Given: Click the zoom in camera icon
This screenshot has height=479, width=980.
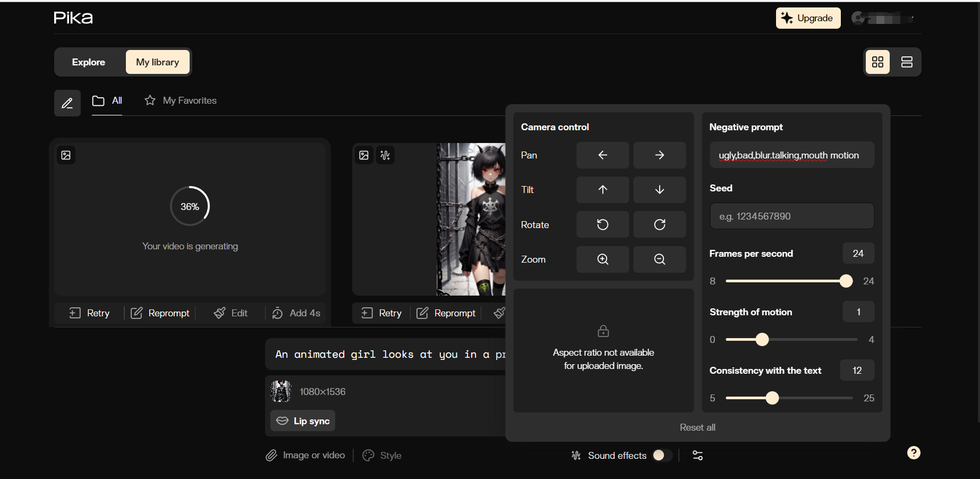Looking at the screenshot, I should pos(602,259).
